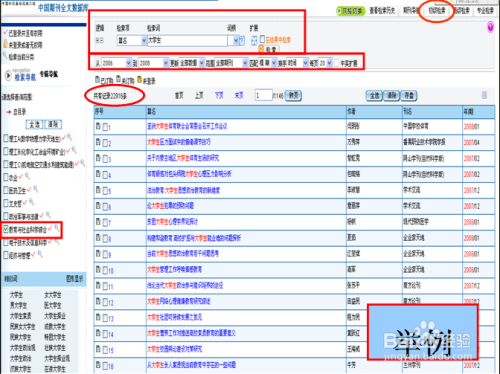Viewport: 500px width, 374px height.
Task: Open article title in result row 6
Action: (170, 206)
